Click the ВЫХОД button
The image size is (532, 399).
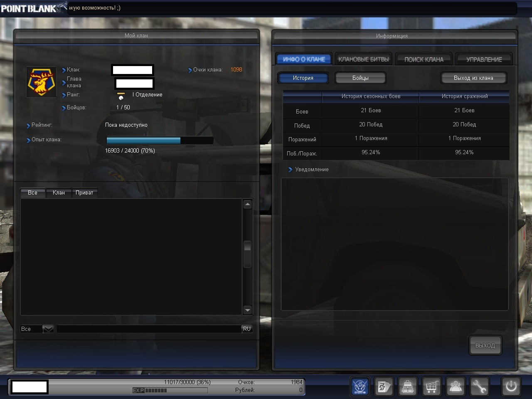point(485,345)
